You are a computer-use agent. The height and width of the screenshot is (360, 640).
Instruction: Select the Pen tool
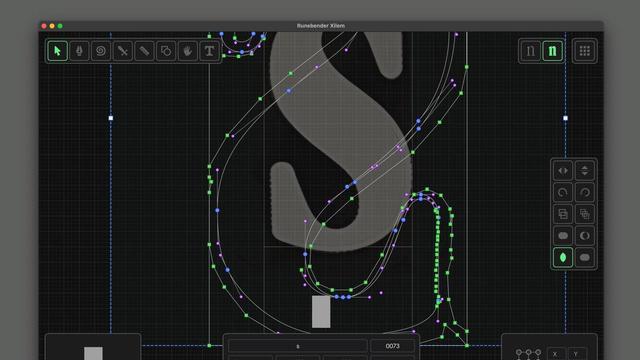[x=79, y=51]
